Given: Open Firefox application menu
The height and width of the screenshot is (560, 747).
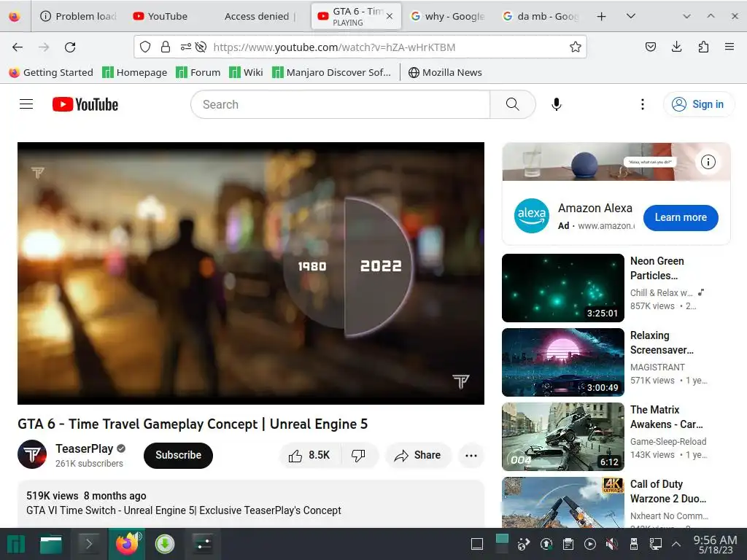Looking at the screenshot, I should point(729,47).
